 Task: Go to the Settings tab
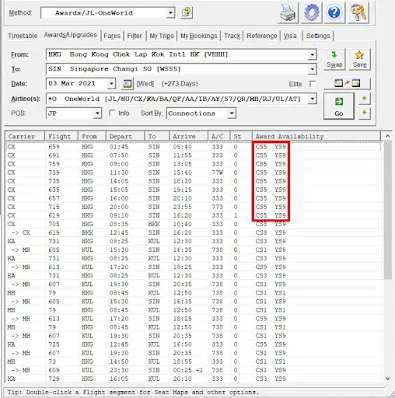(318, 36)
